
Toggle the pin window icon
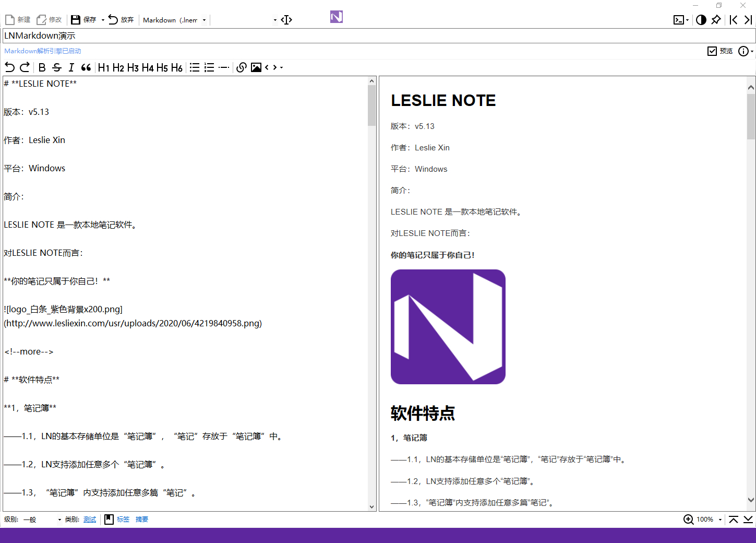click(x=716, y=20)
